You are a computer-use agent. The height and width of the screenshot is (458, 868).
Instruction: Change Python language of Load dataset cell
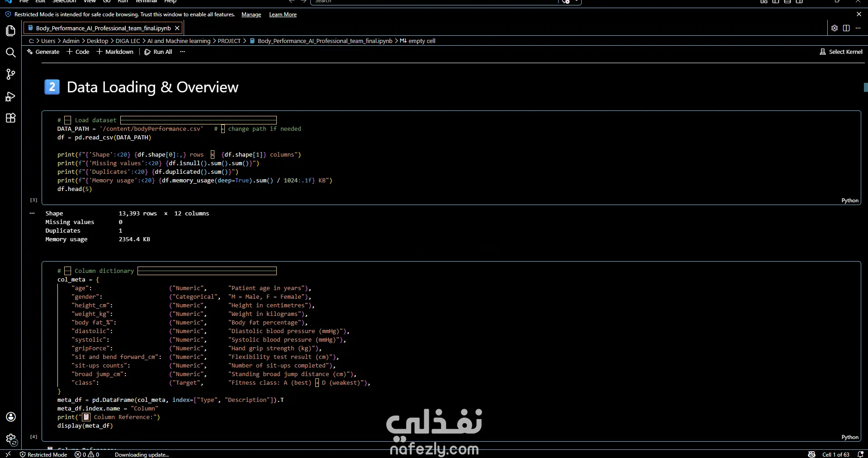[x=849, y=200]
